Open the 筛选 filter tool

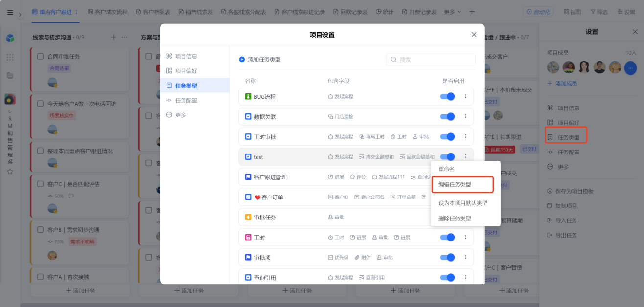click(599, 12)
